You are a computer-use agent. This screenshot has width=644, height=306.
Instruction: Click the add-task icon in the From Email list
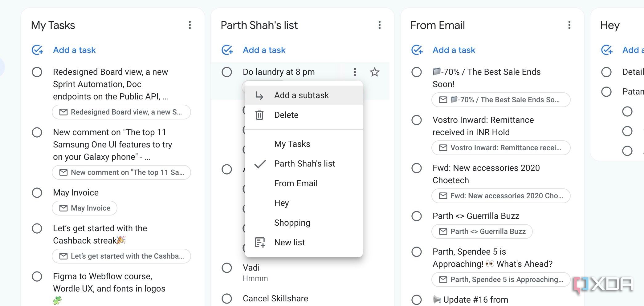[417, 50]
